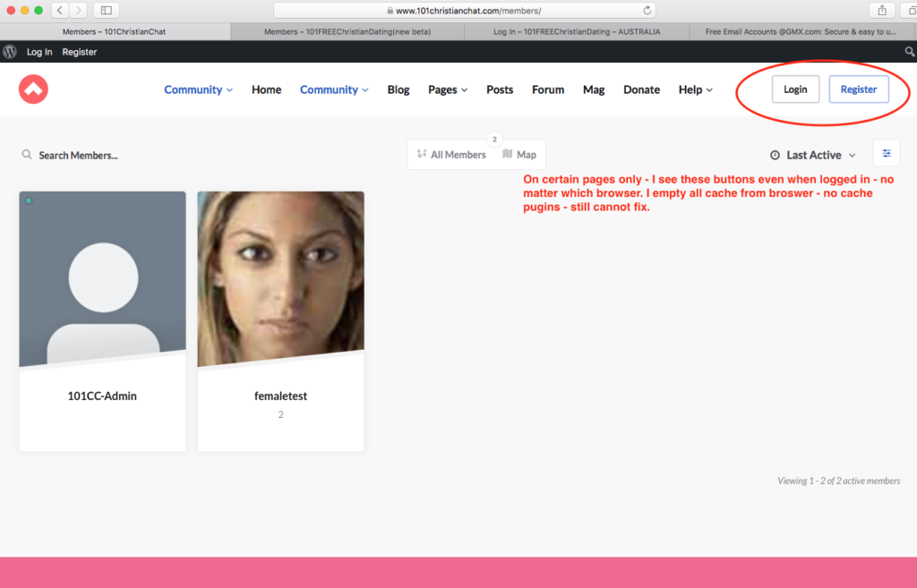Switch to the Map tab
917x588 pixels.
pyautogui.click(x=519, y=154)
